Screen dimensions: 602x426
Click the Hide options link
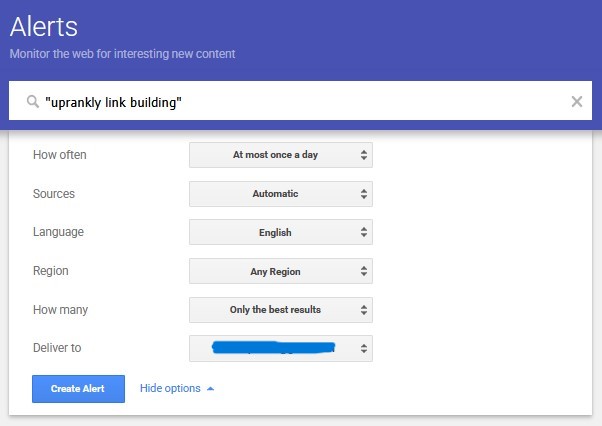(177, 388)
